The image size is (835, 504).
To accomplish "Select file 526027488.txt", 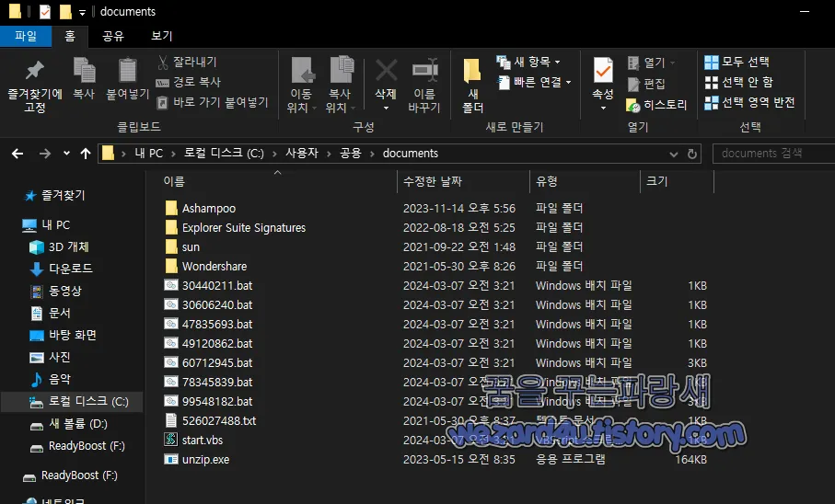I will click(x=210, y=421).
